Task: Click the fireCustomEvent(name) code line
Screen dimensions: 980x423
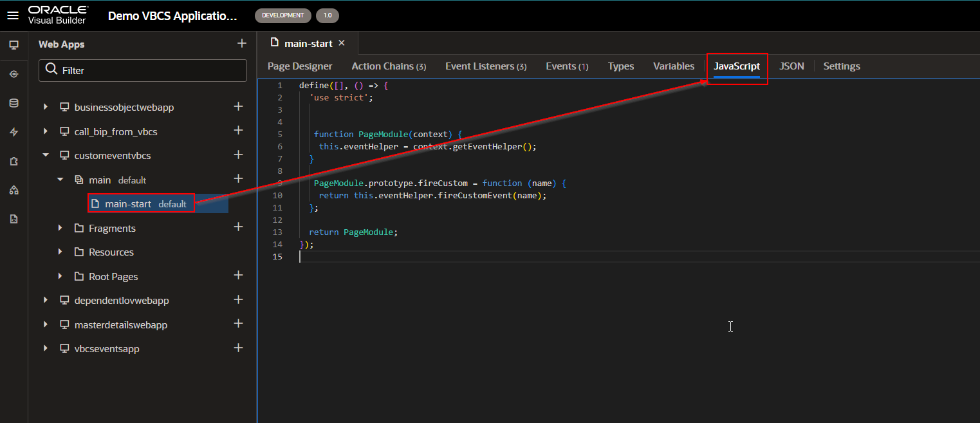Action: pyautogui.click(x=432, y=195)
